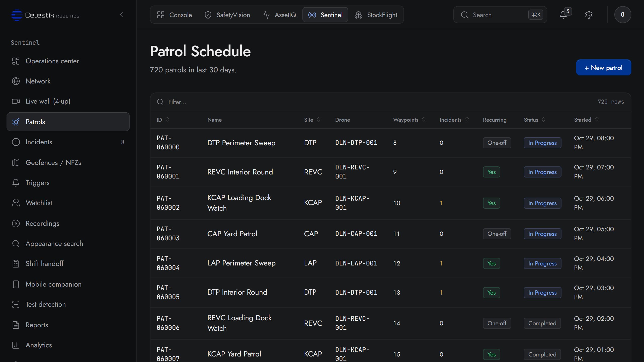Click the Network globe icon
Image resolution: width=644 pixels, height=362 pixels.
pyautogui.click(x=16, y=81)
